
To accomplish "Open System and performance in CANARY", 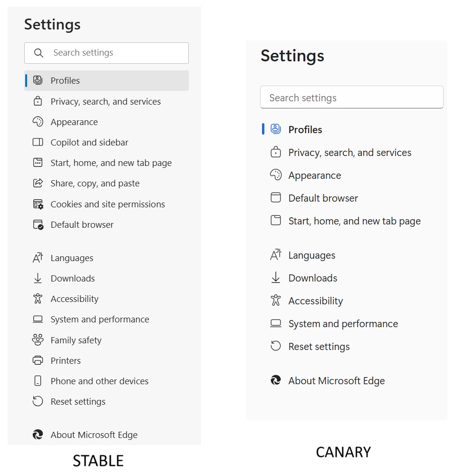I will coord(343,323).
